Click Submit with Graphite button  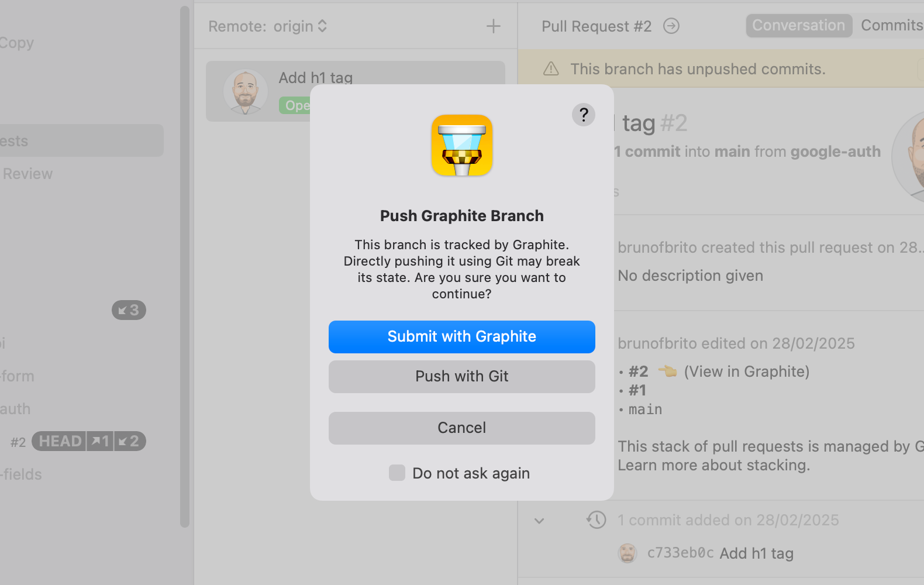point(461,337)
